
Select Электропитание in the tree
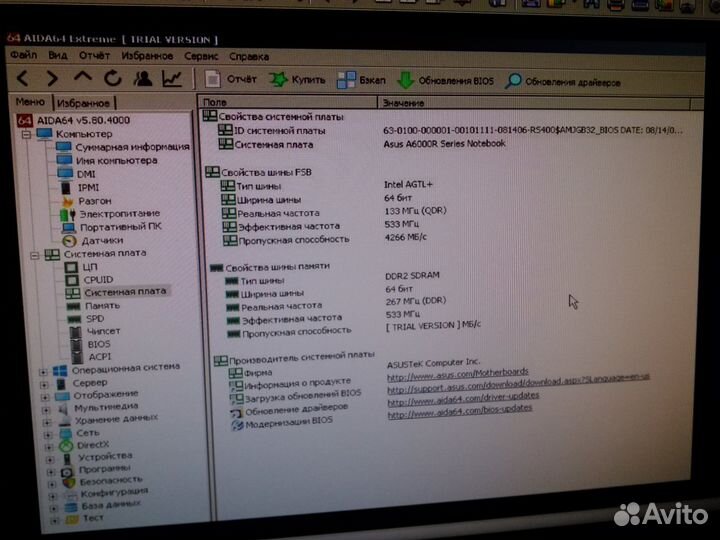(x=120, y=214)
